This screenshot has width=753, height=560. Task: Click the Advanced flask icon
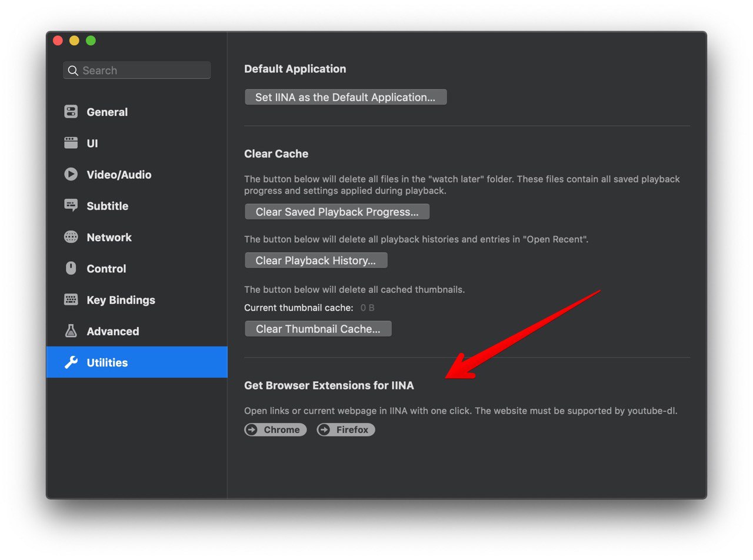pos(71,331)
